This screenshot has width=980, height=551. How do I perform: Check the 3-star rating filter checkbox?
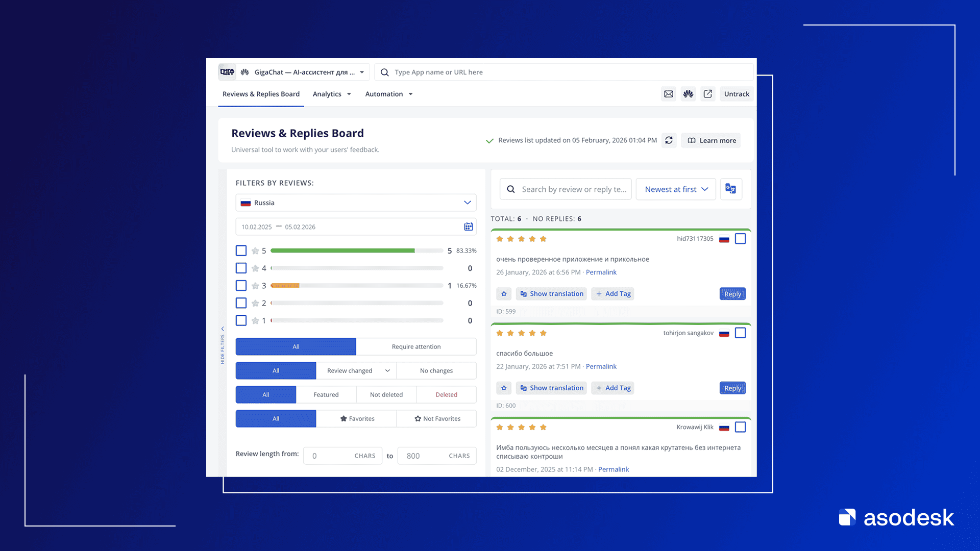241,286
